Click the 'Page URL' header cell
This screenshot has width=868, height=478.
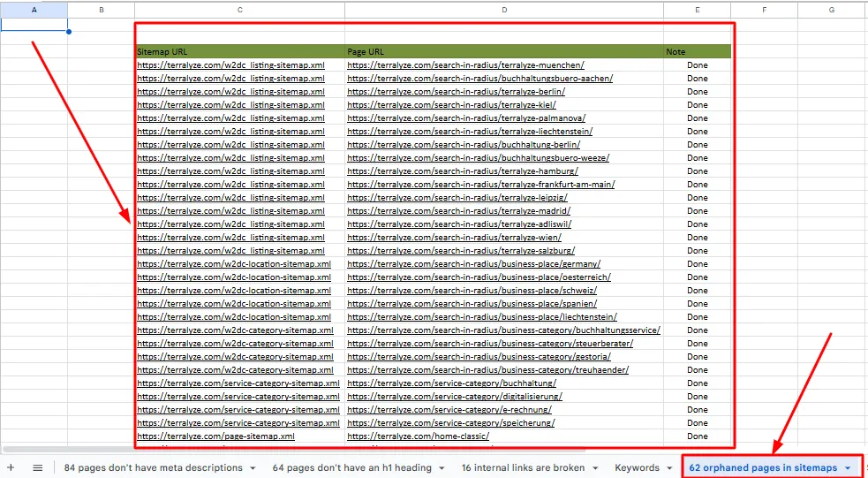[x=504, y=51]
